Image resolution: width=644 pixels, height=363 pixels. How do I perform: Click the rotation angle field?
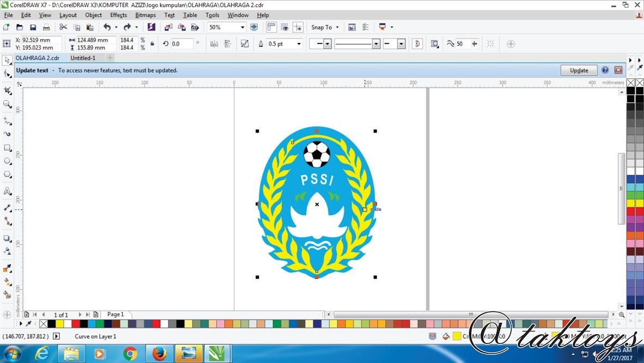pyautogui.click(x=181, y=44)
